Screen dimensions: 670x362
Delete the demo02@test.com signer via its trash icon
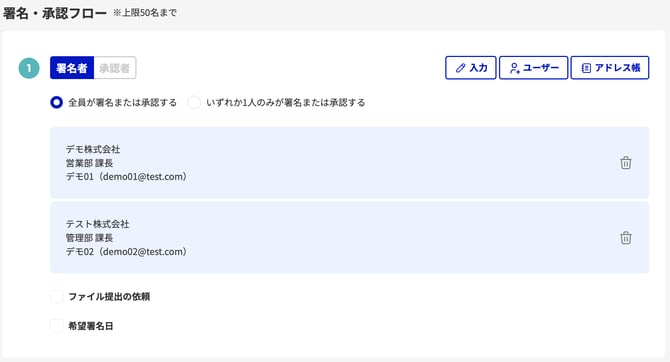626,238
